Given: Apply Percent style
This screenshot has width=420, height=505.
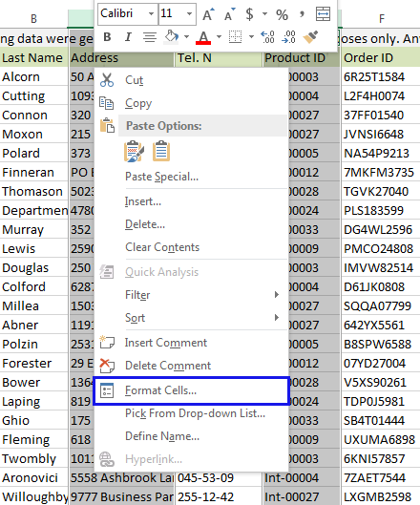Looking at the screenshot, I should [282, 15].
